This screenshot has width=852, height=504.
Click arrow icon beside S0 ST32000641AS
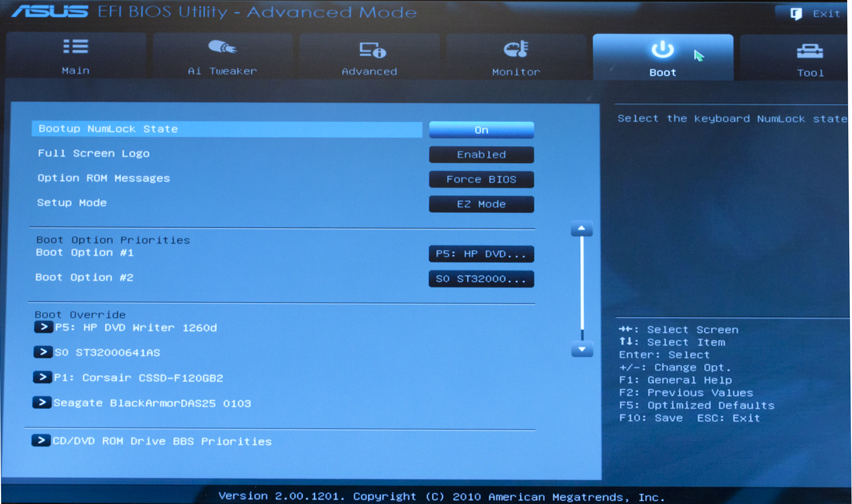[43, 352]
